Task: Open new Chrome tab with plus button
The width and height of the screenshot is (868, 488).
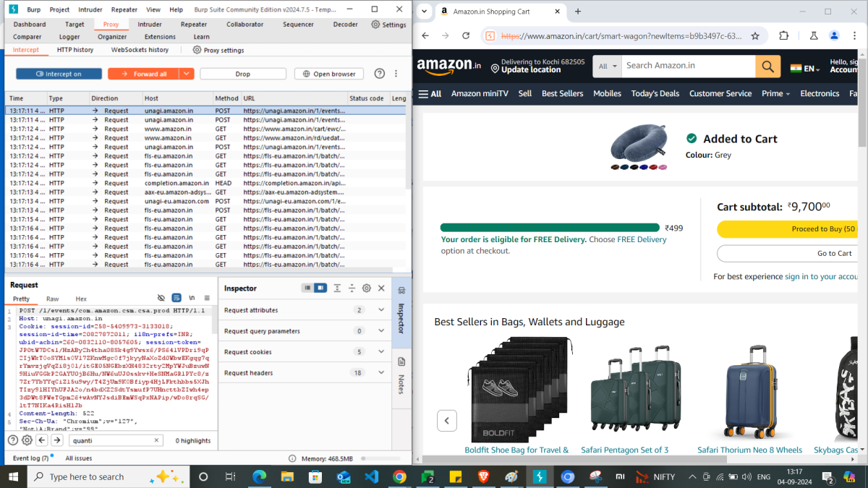Action: 578,12
